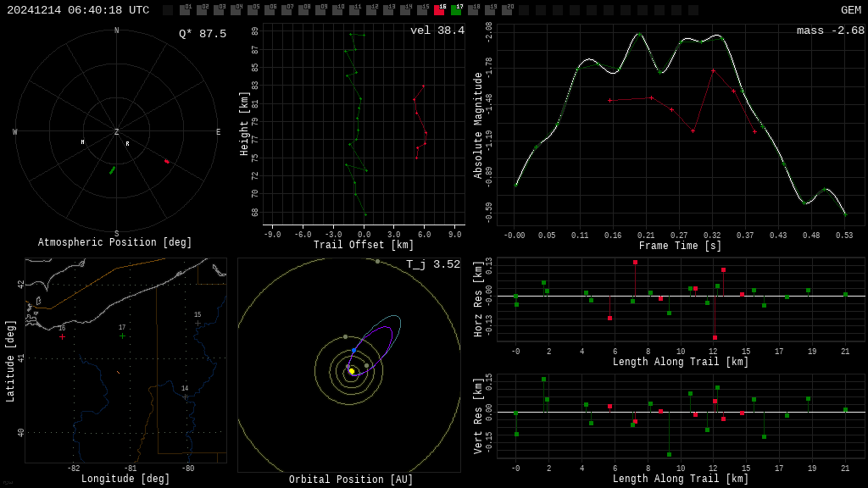
Task: Click the E compass label
Action: (218, 131)
